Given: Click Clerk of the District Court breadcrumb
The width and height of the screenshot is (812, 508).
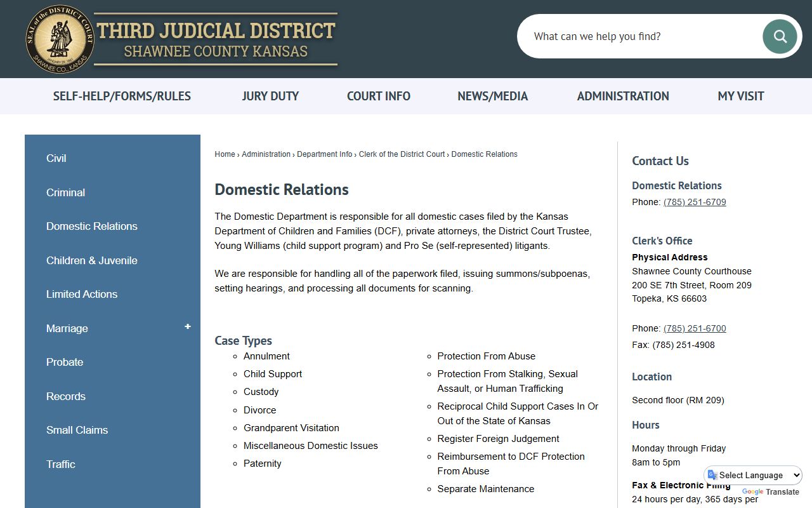Looking at the screenshot, I should [x=402, y=154].
